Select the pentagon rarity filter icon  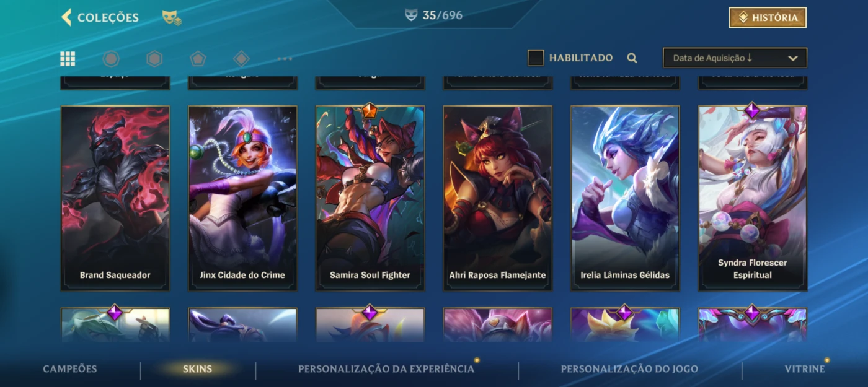tap(198, 59)
